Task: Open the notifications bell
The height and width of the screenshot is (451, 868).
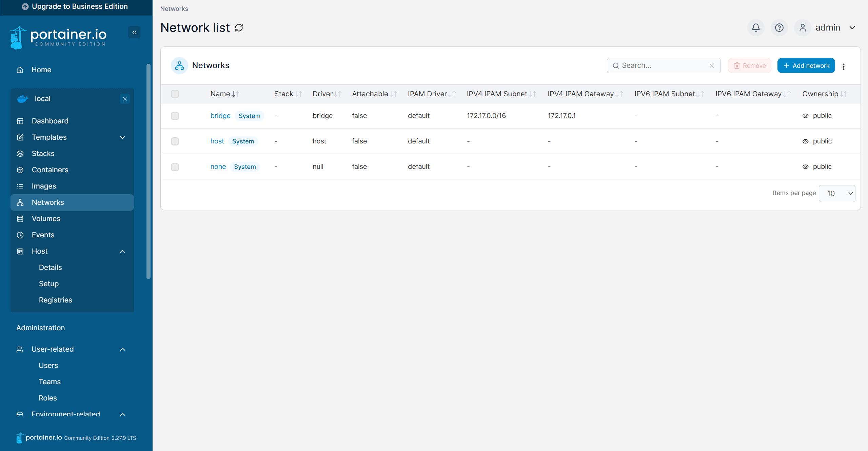Action: 756,27
